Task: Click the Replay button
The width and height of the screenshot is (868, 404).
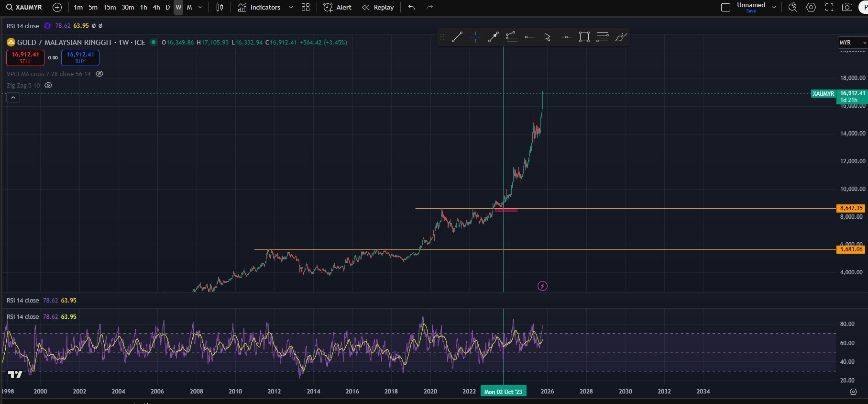Action: click(x=378, y=7)
